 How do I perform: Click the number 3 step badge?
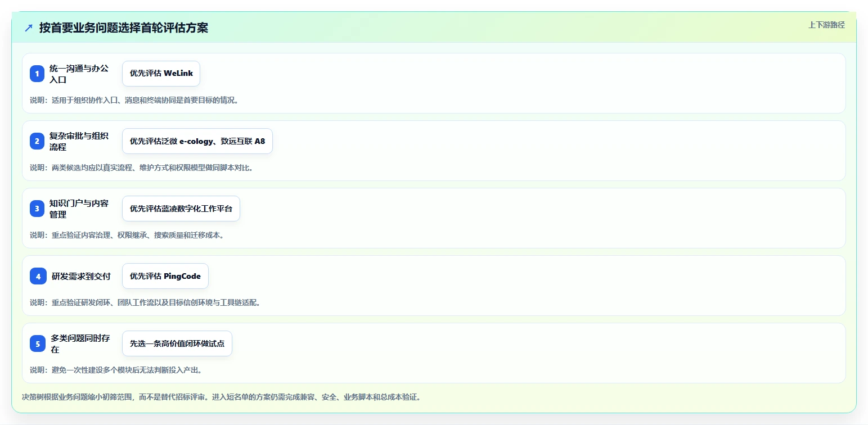click(37, 209)
